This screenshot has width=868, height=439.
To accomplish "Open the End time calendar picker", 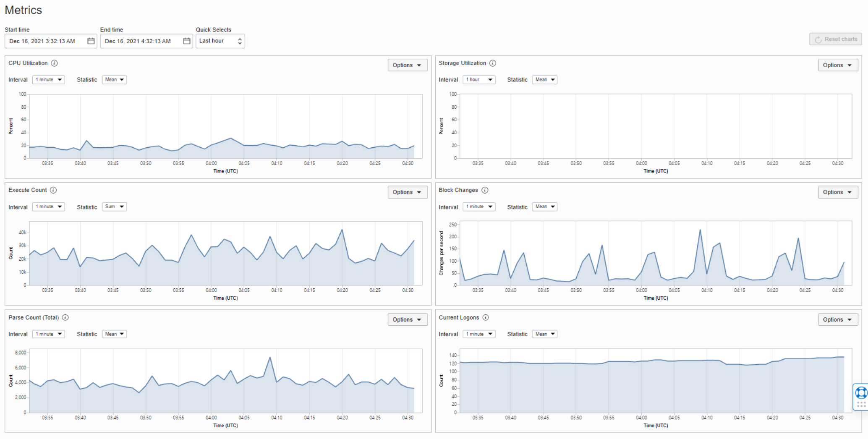I will 187,41.
